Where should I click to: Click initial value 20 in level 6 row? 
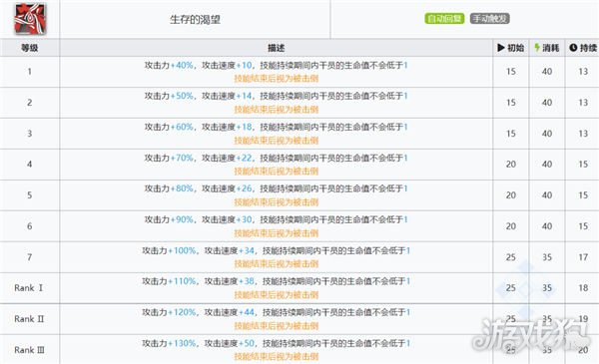coord(511,226)
